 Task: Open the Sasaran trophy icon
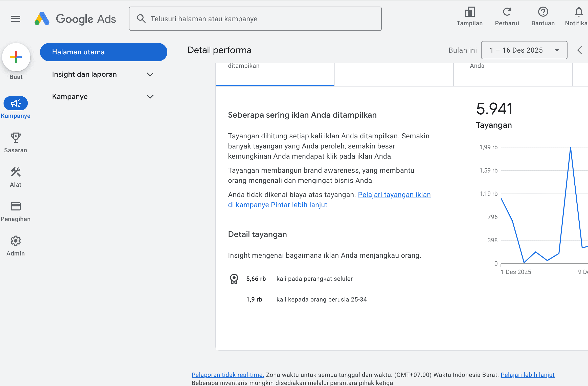point(16,138)
